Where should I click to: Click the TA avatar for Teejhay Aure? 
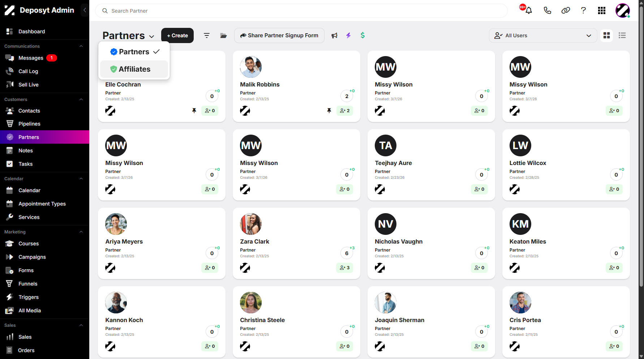[386, 145]
